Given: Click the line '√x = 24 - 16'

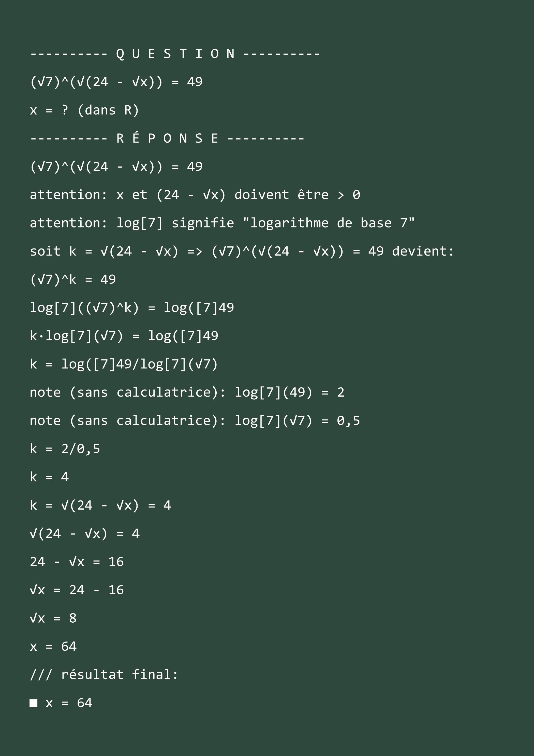Looking at the screenshot, I should (x=77, y=590).
